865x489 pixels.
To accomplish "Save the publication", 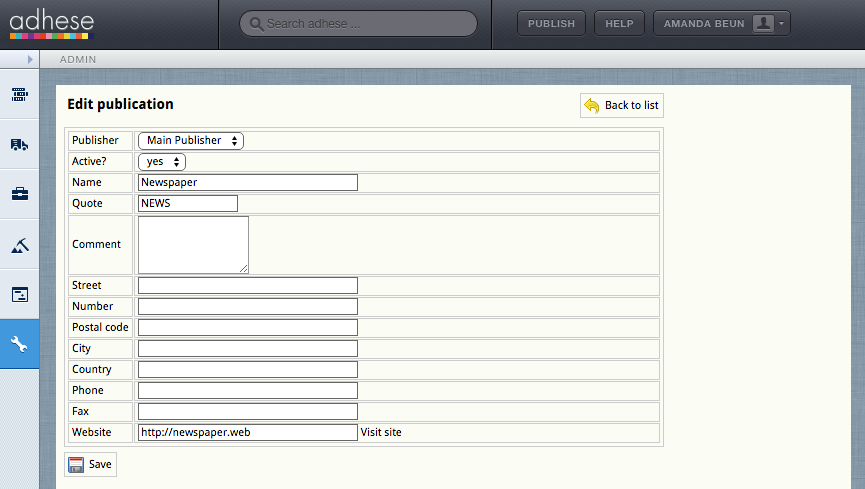I will pyautogui.click(x=91, y=464).
